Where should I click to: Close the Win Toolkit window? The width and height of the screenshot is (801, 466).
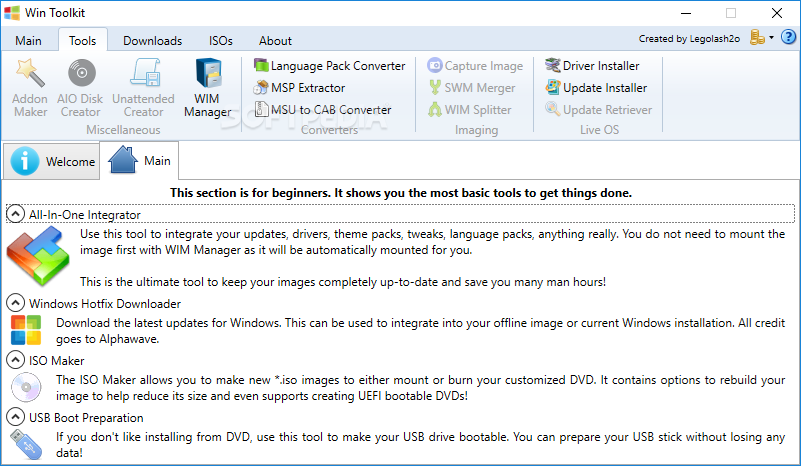coord(777,13)
